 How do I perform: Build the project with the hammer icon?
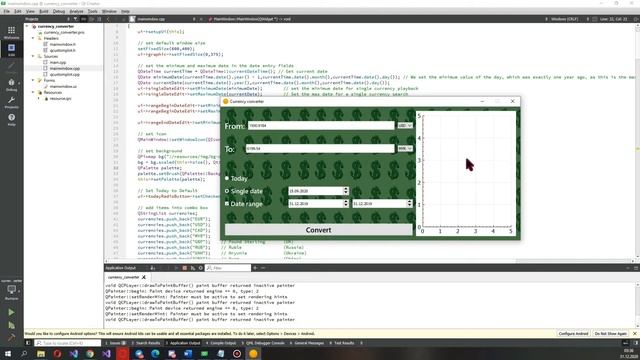pyautogui.click(x=11, y=338)
